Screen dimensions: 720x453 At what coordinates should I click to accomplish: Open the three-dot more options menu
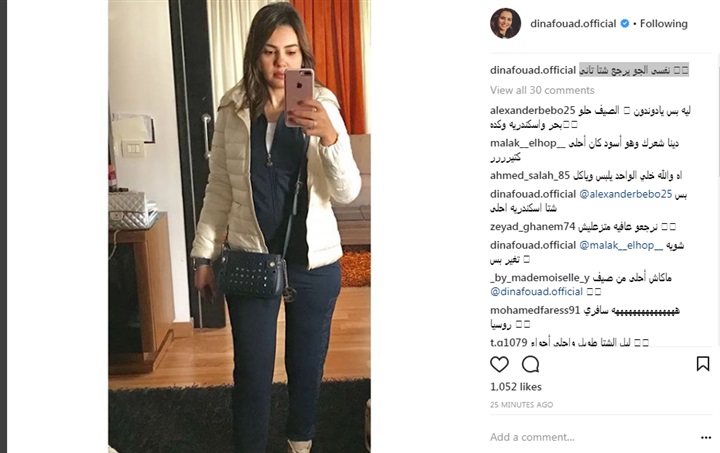706,438
